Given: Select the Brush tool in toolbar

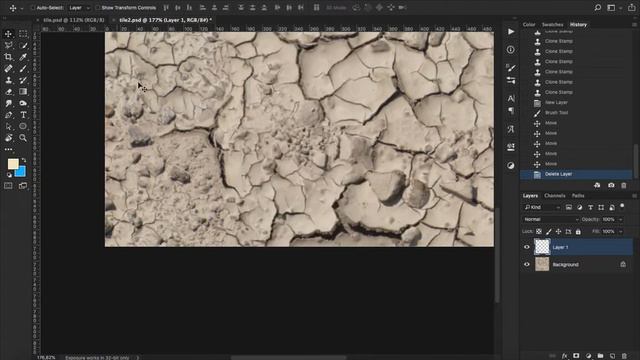Looking at the screenshot, I should pos(23,69).
